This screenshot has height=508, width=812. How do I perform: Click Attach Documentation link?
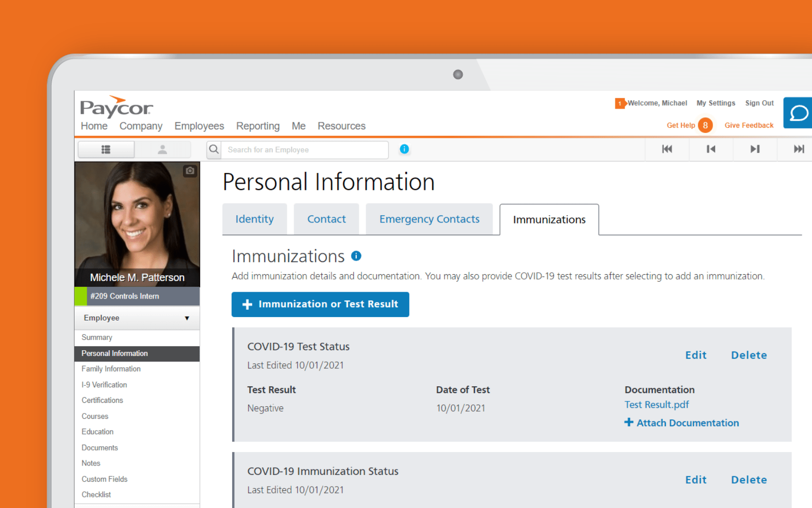682,423
